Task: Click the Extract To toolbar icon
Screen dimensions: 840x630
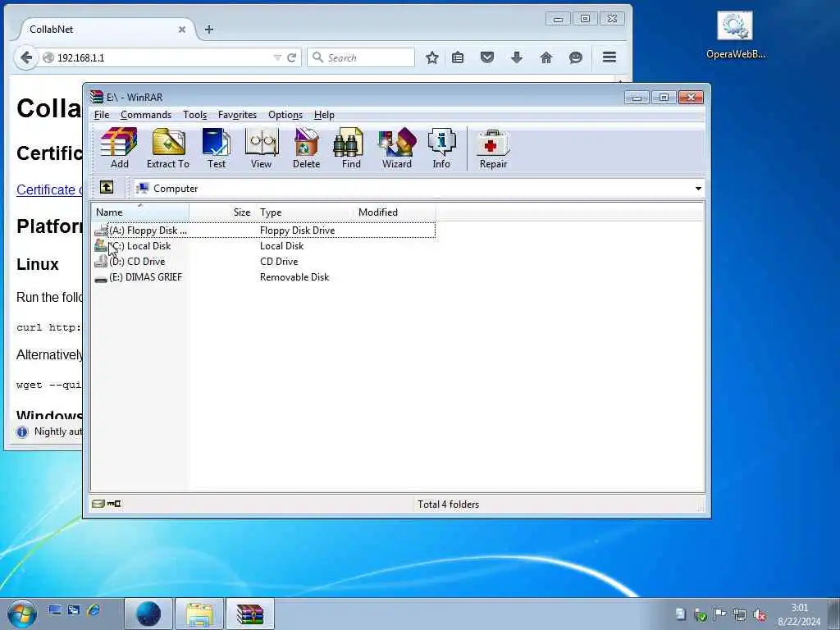Action: 168,148
